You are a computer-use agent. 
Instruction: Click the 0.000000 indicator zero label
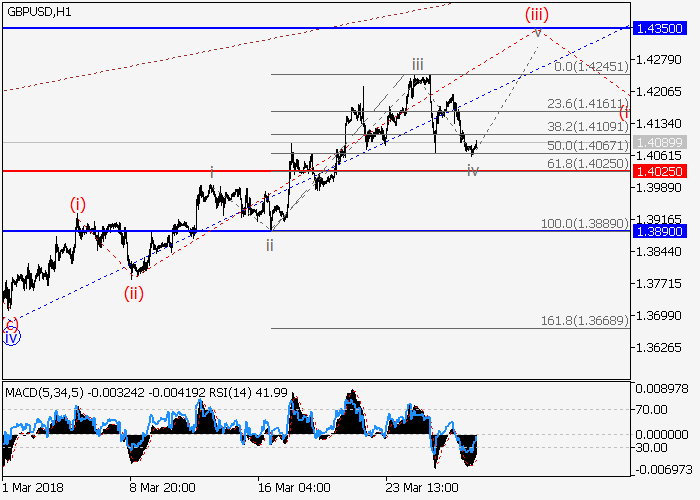click(662, 434)
